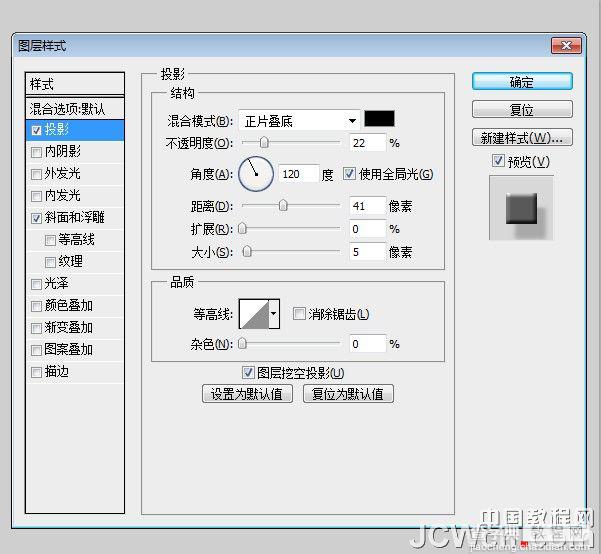Toggle the 投影 drop shadow checkbox

coord(36,130)
